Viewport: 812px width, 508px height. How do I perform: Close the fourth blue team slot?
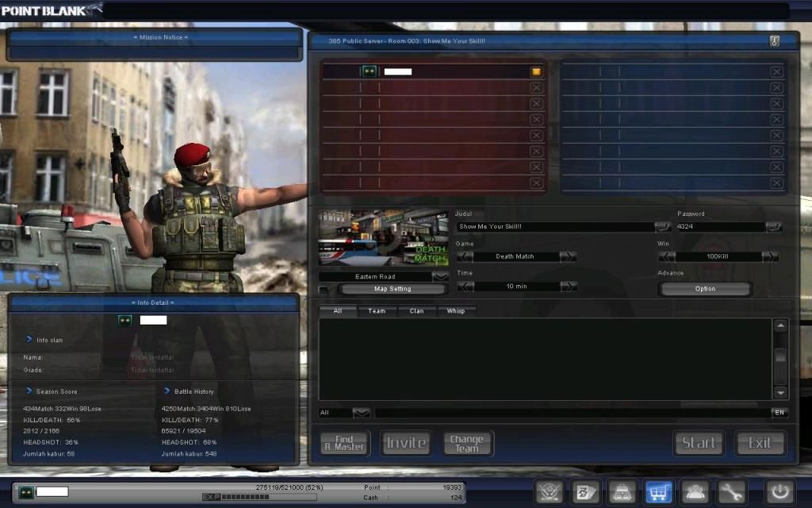[x=776, y=119]
